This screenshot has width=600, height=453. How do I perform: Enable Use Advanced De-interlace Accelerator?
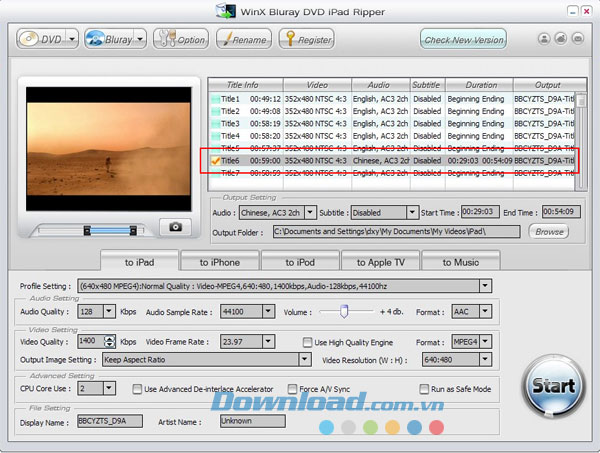pos(137,389)
